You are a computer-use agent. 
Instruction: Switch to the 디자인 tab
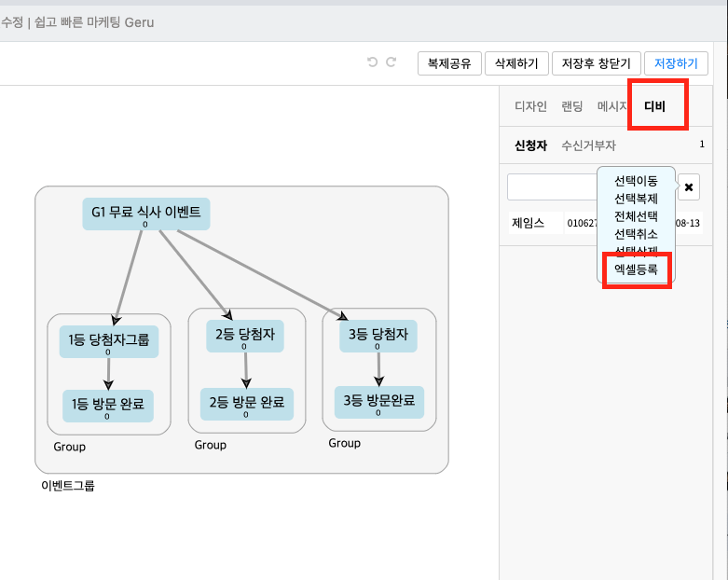(530, 106)
